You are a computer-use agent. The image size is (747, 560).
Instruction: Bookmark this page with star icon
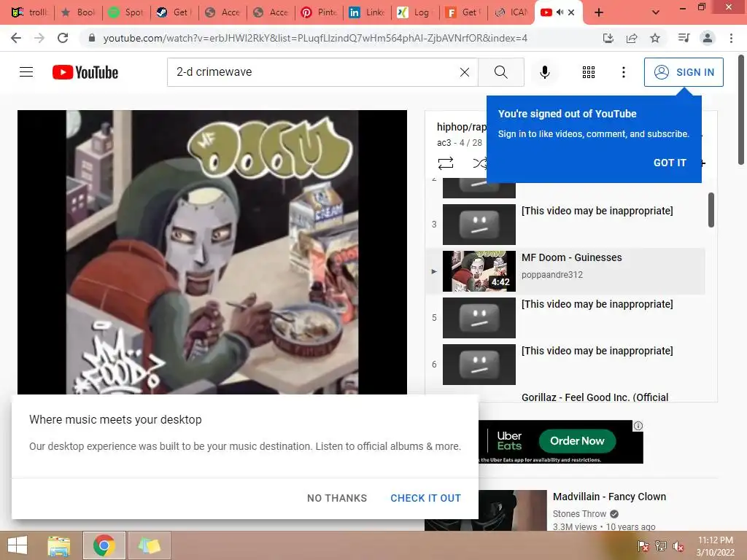(655, 38)
